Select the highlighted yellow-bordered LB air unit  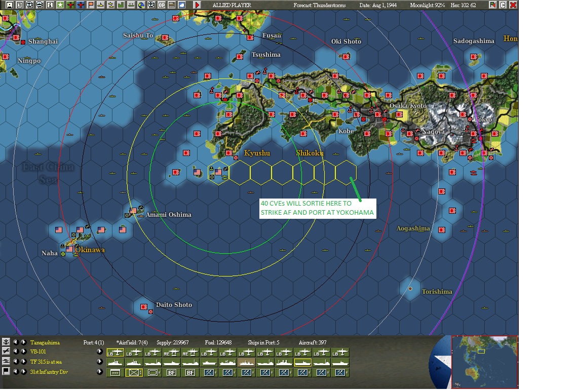click(115, 353)
